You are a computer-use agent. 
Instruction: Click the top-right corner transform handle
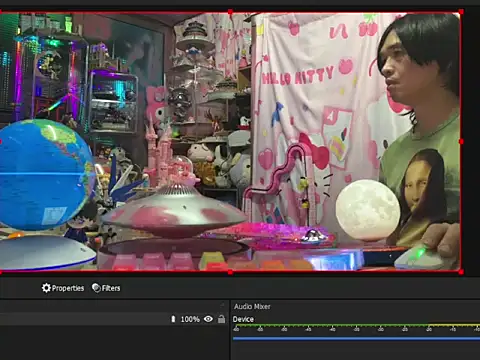[461, 12]
